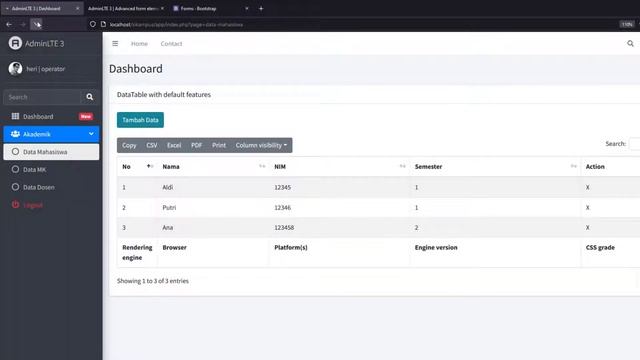
Task: Click the PDF export button
Action: [197, 145]
